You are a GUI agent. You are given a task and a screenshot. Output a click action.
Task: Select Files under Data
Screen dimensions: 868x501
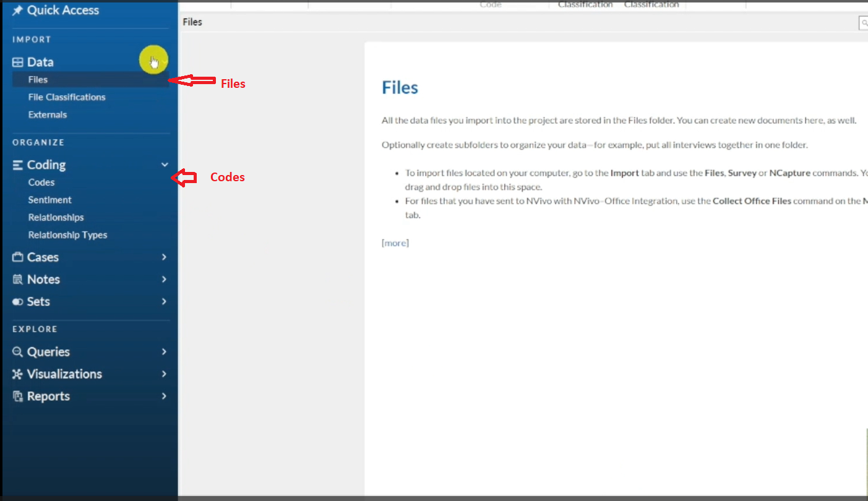tap(90, 80)
